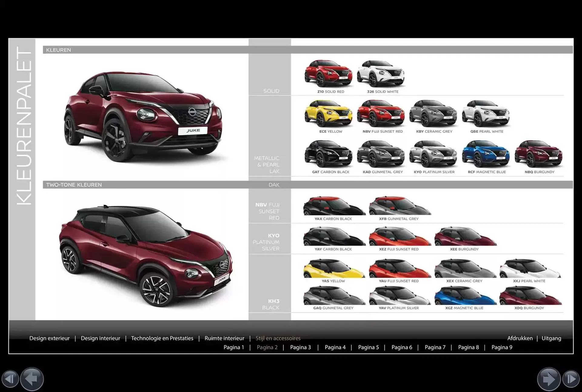Click the Afdrukken print link

click(520, 338)
